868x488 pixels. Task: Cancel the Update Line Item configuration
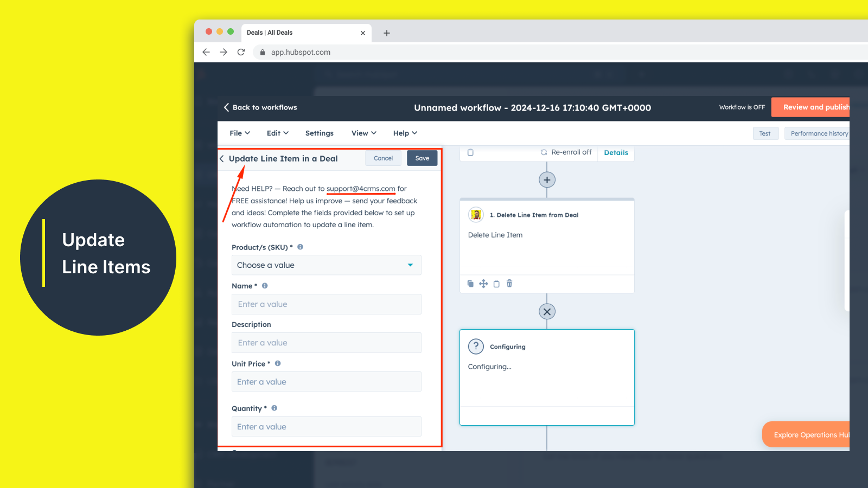pyautogui.click(x=383, y=158)
